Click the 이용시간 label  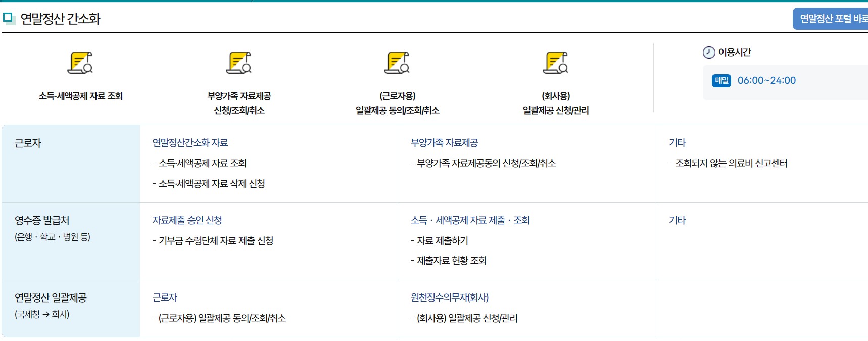(x=735, y=52)
